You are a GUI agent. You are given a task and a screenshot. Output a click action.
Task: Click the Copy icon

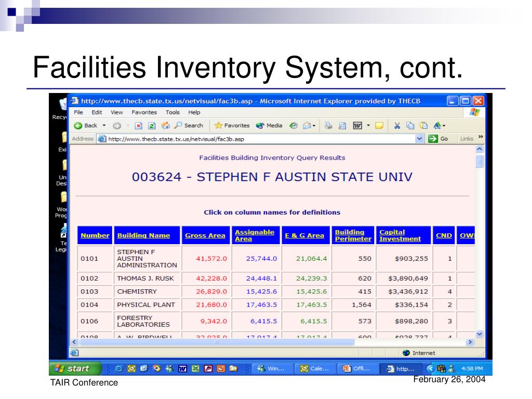click(410, 126)
